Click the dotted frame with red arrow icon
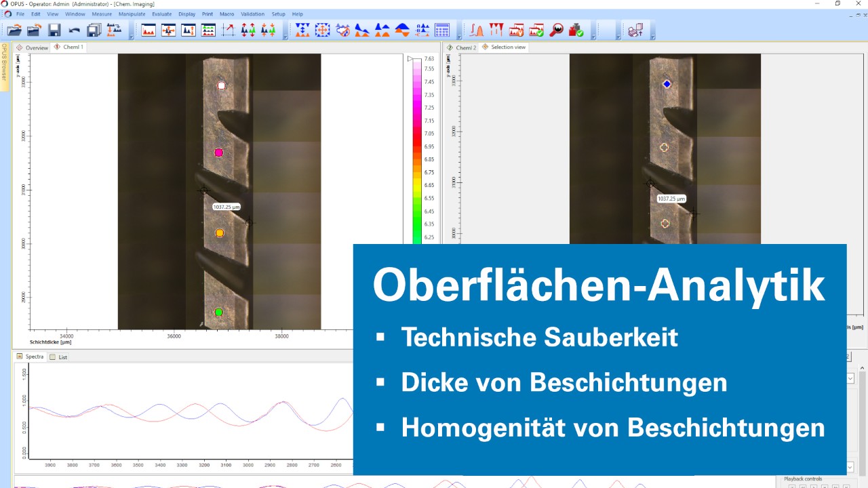 (x=229, y=30)
